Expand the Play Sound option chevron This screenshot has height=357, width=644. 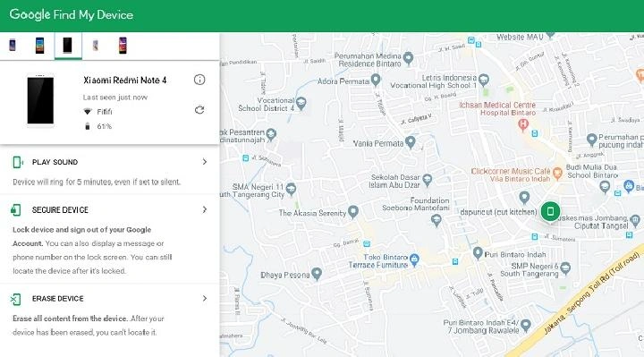pyautogui.click(x=205, y=162)
